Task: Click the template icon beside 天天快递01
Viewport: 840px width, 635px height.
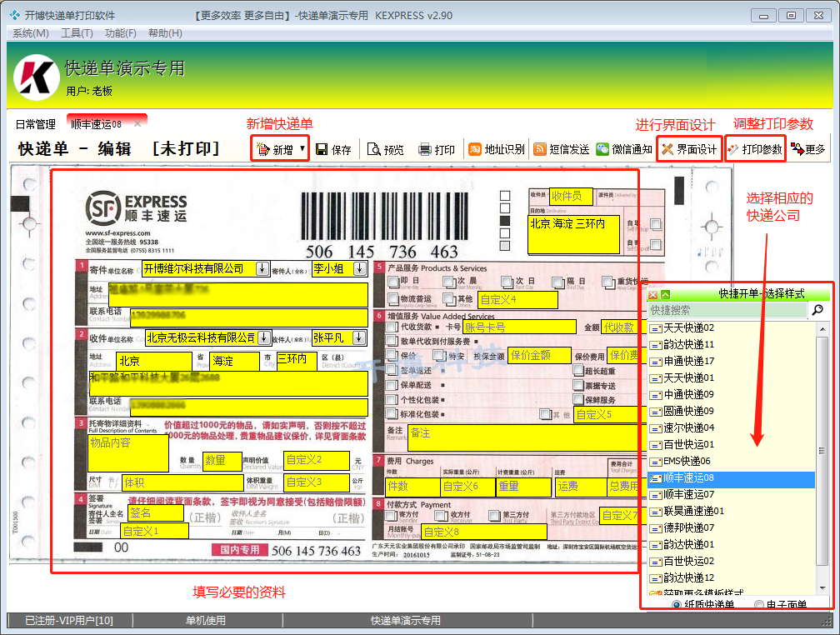Action: click(x=656, y=378)
